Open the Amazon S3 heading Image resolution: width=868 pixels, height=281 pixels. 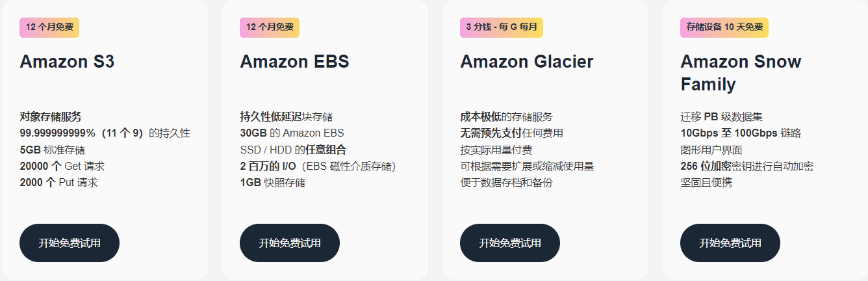pyautogui.click(x=67, y=62)
